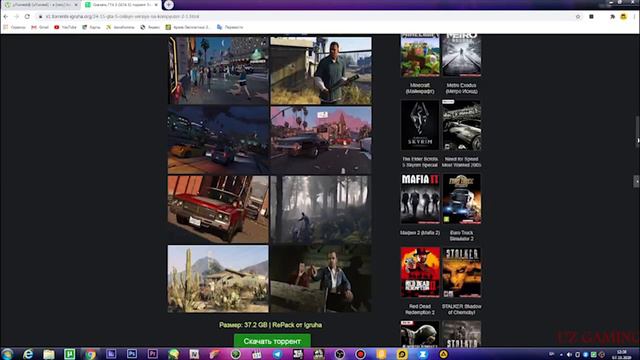This screenshot has height=360, width=640.
Task: Click the Metro Exodus title link
Action: 462,88
